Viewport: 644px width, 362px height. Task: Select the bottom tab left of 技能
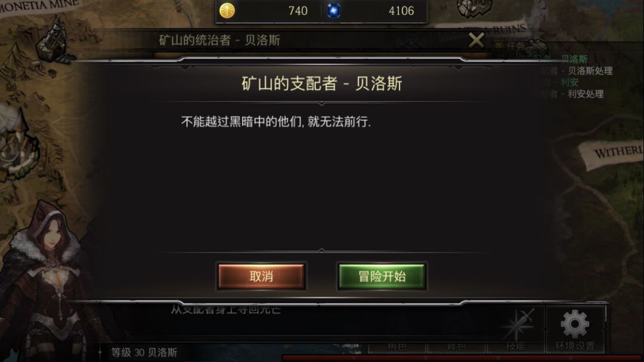[x=456, y=347]
